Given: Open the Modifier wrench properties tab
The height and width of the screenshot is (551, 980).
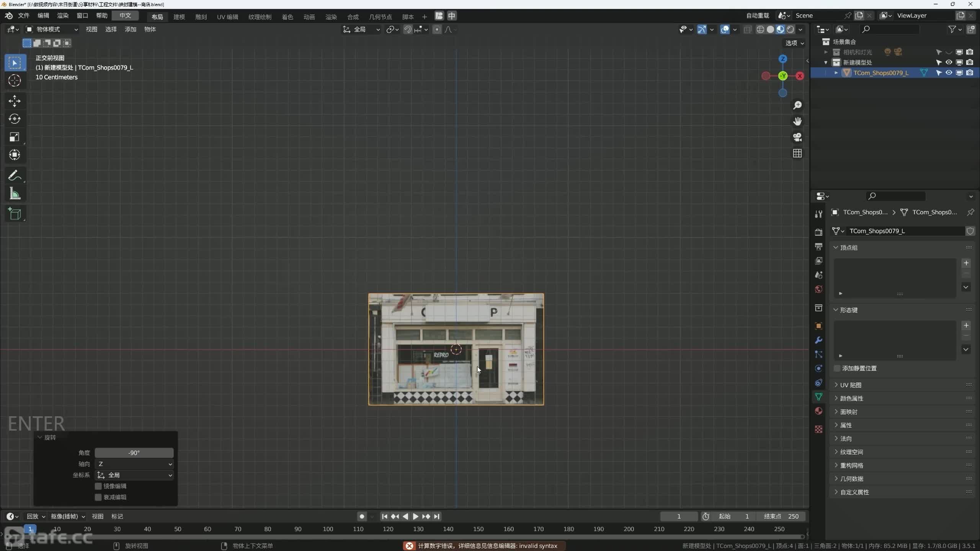Looking at the screenshot, I should click(x=818, y=340).
